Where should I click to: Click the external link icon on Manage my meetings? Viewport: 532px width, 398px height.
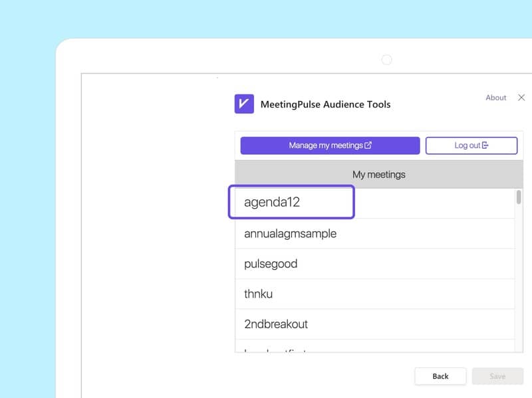click(x=368, y=146)
